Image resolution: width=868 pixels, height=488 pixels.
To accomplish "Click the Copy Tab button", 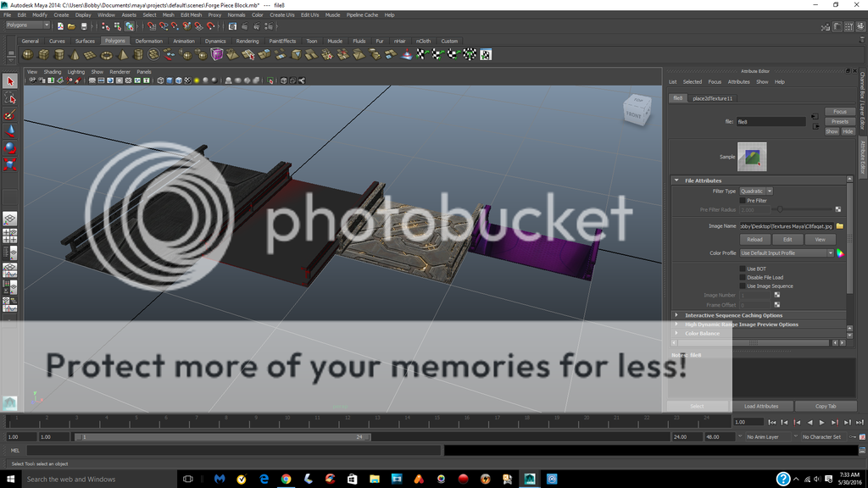I will pos(826,406).
